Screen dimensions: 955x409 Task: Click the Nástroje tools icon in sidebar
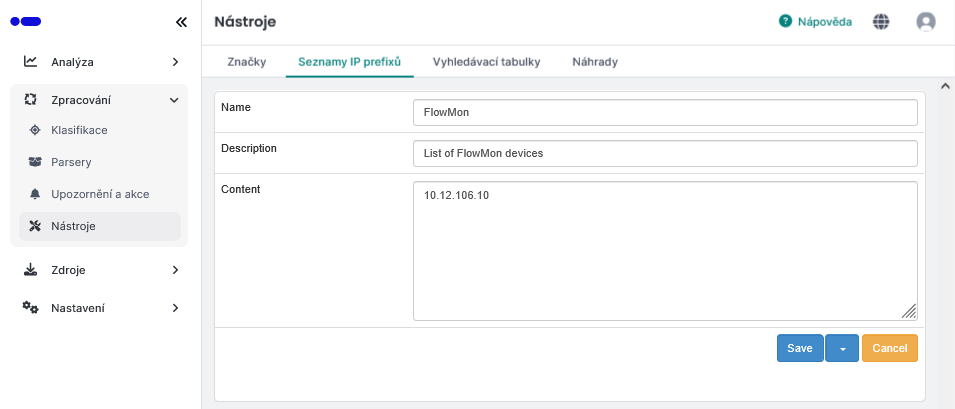point(35,226)
